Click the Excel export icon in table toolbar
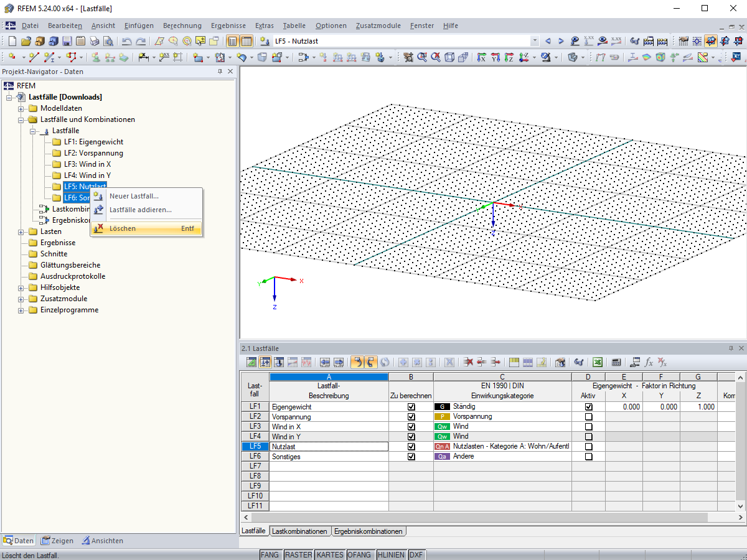The image size is (747, 560). tap(596, 362)
